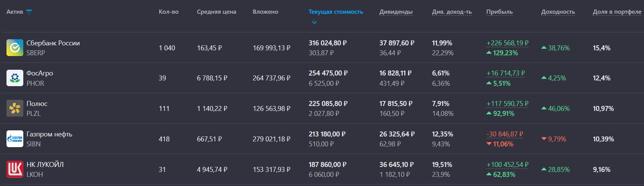
Task: Select current value 316 024,80 ₽
Action: [328, 43]
